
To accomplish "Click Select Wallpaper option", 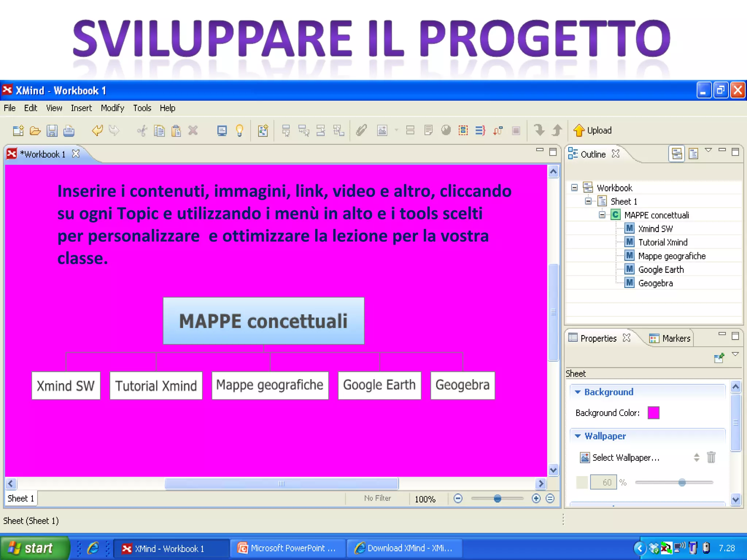I will tap(620, 457).
